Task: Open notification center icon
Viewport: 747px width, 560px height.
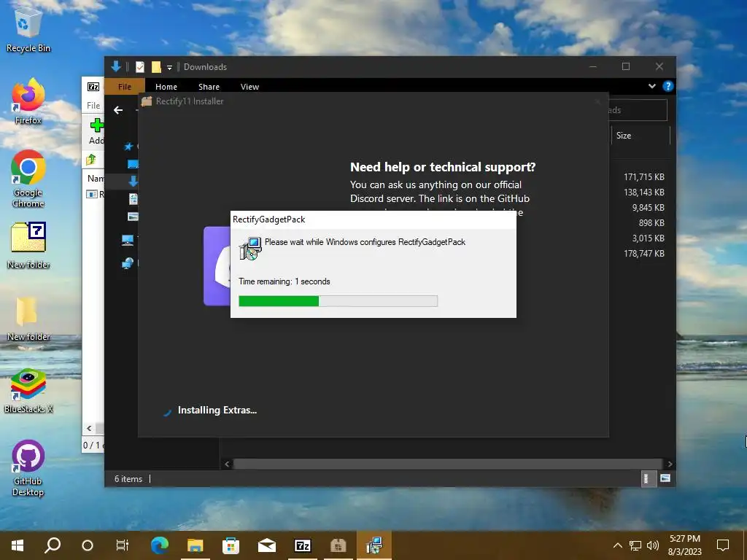Action: pos(723,545)
